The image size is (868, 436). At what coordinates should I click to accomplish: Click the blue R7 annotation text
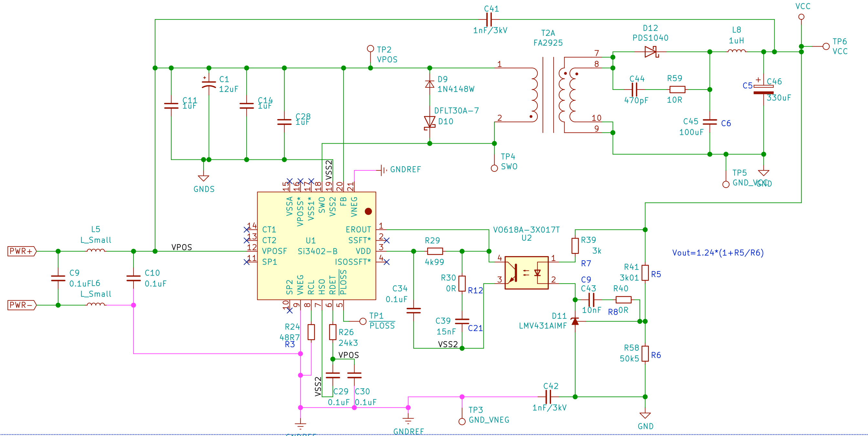click(586, 263)
